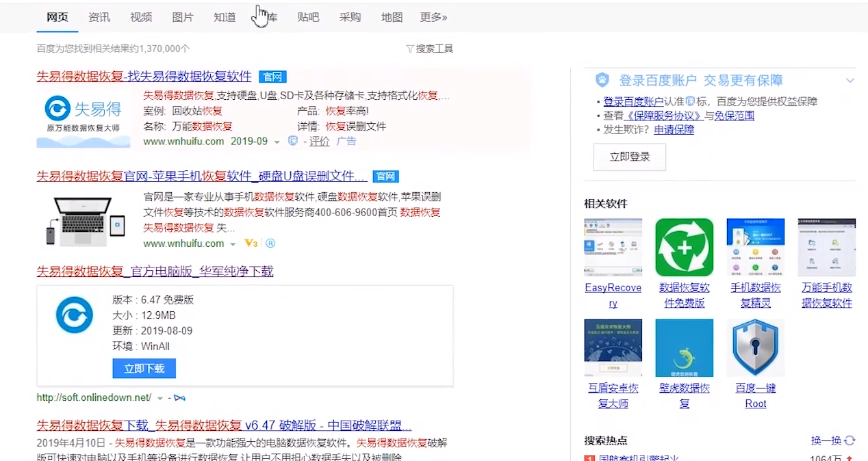Open result 失易得数据恢复-找失易得数据恢复软件
The width and height of the screenshot is (868, 461).
(x=144, y=77)
